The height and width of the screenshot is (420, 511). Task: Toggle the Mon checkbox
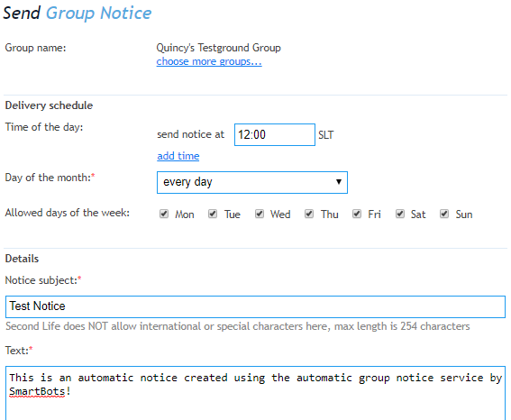[164, 214]
